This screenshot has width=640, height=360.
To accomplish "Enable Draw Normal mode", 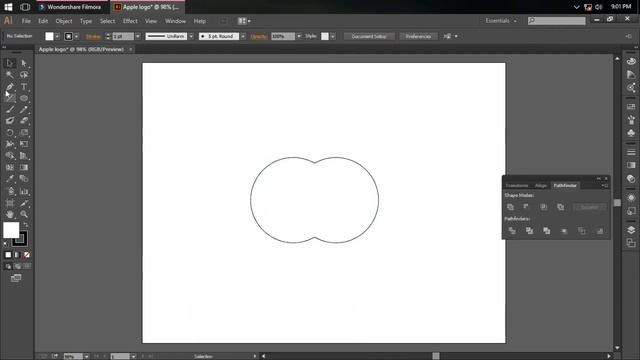I will [8, 266].
